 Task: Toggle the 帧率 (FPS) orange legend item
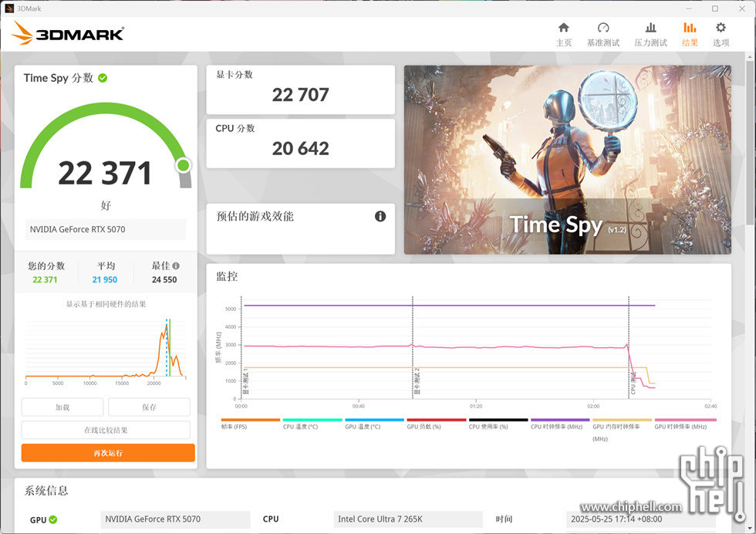click(x=250, y=424)
